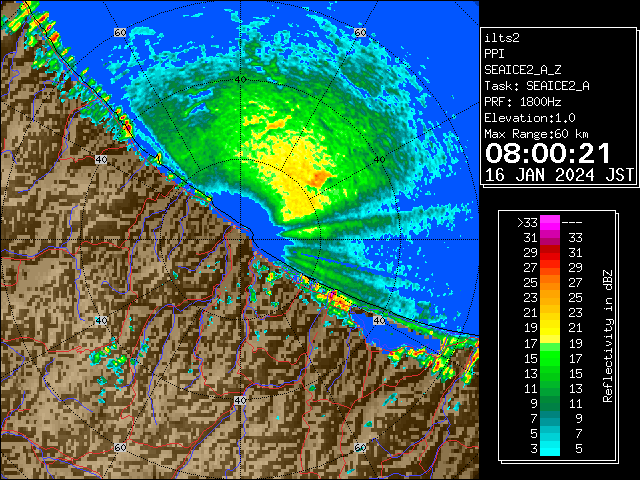Click the northwest "60" range ring label

click(120, 32)
